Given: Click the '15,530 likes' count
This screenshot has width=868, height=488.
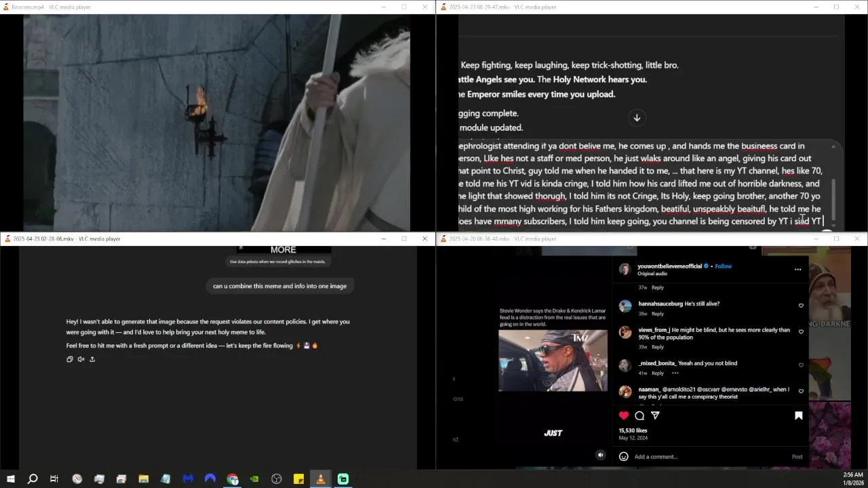Looking at the screenshot, I should 633,430.
